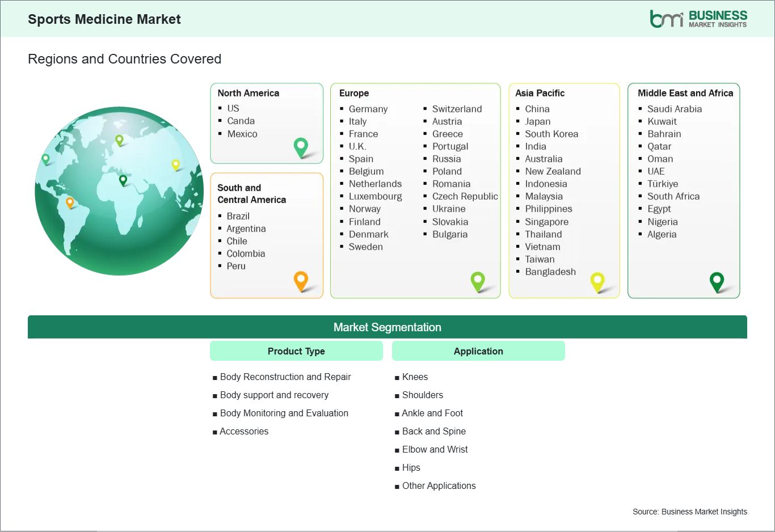The width and height of the screenshot is (775, 532).
Task: Click the orange pin in South and Central America box
Action: pos(301,280)
